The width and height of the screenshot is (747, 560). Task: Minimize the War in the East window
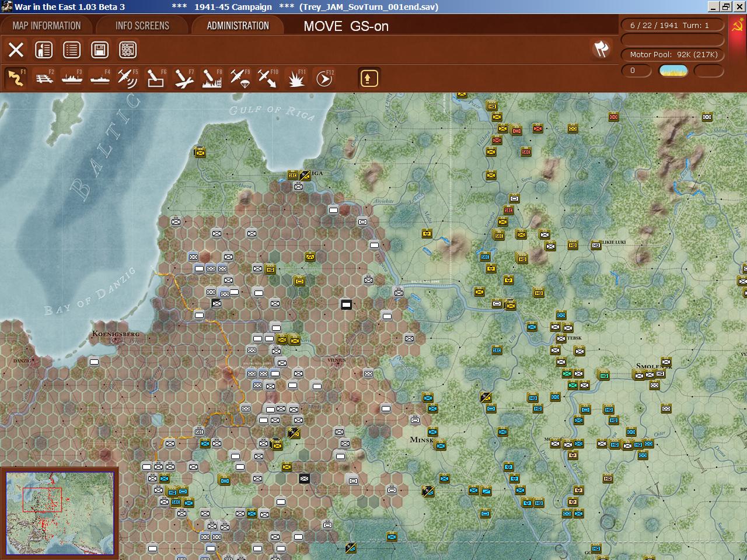pyautogui.click(x=714, y=6)
